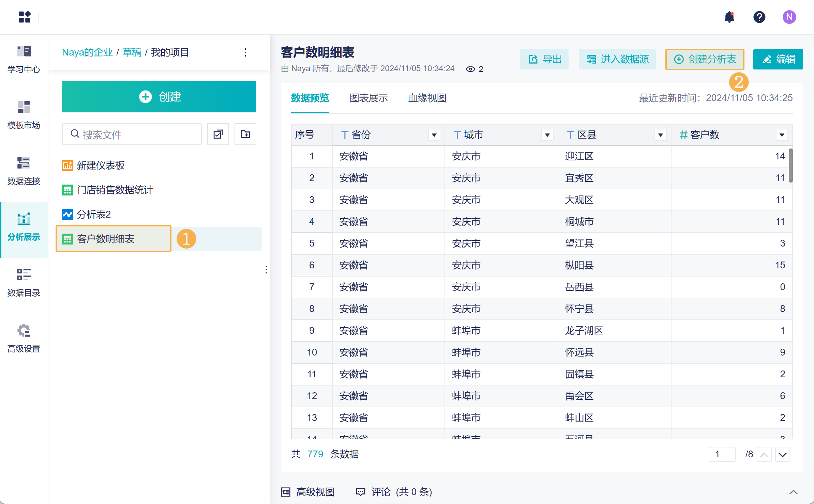The height and width of the screenshot is (504, 814).
Task: Open 数据目录 sidebar section
Action: [x=24, y=283]
